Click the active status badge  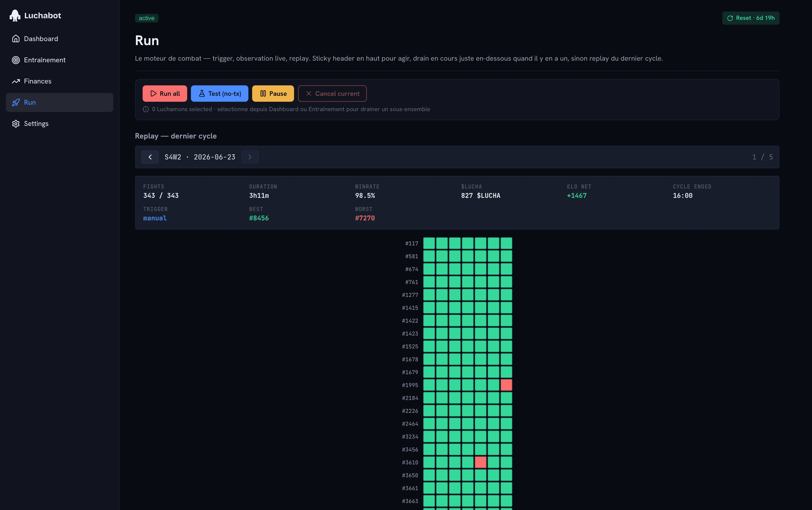(x=147, y=18)
